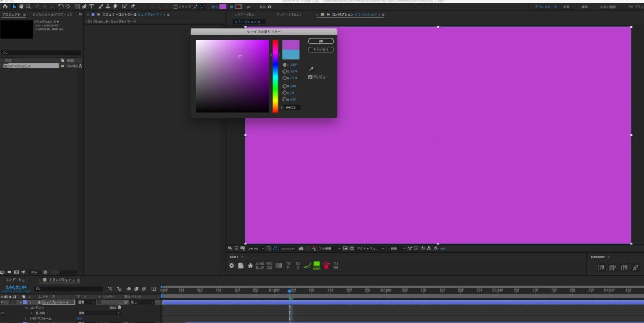Select the Hand tool in toolbar
This screenshot has height=323, width=644.
click(x=21, y=6)
